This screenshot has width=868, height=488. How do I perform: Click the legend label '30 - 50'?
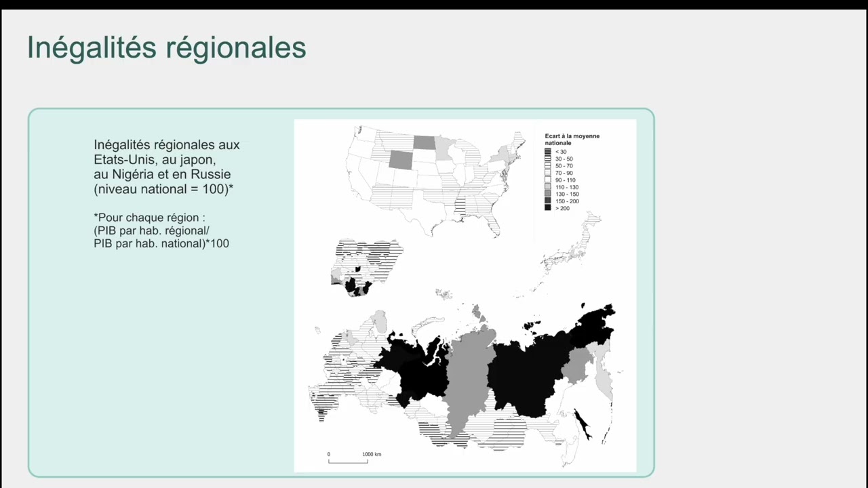[564, 159]
